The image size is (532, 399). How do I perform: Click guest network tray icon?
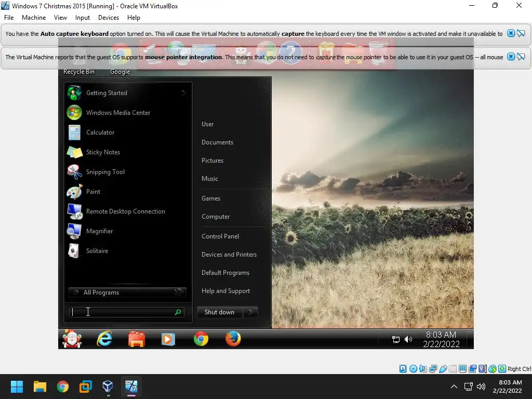click(x=395, y=339)
